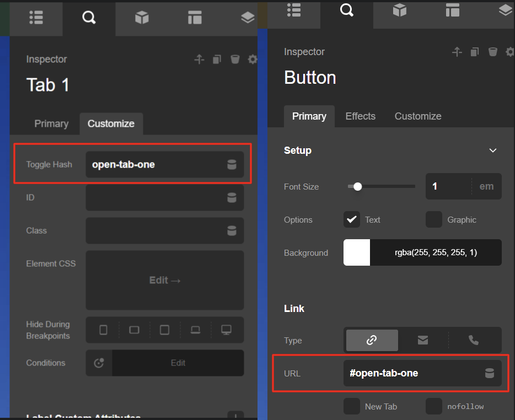Enable the New Tab checkbox
Viewport: 515px width, 420px height.
(x=352, y=406)
